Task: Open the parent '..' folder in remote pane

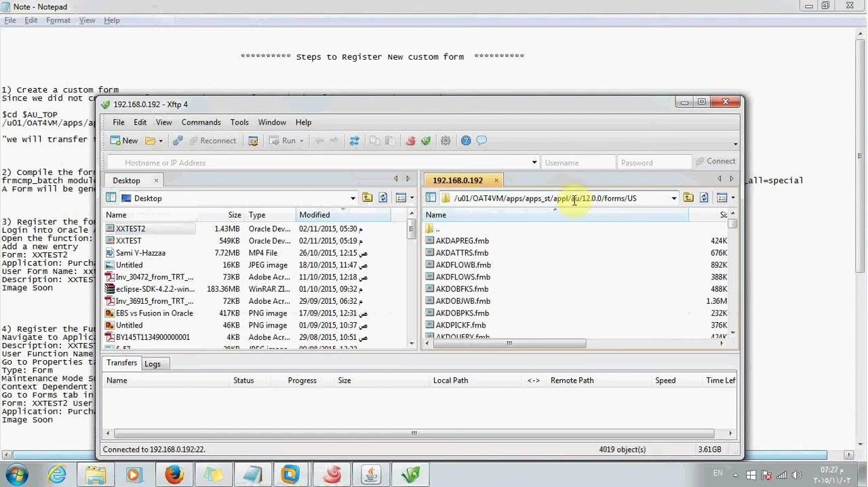Action: coord(437,229)
